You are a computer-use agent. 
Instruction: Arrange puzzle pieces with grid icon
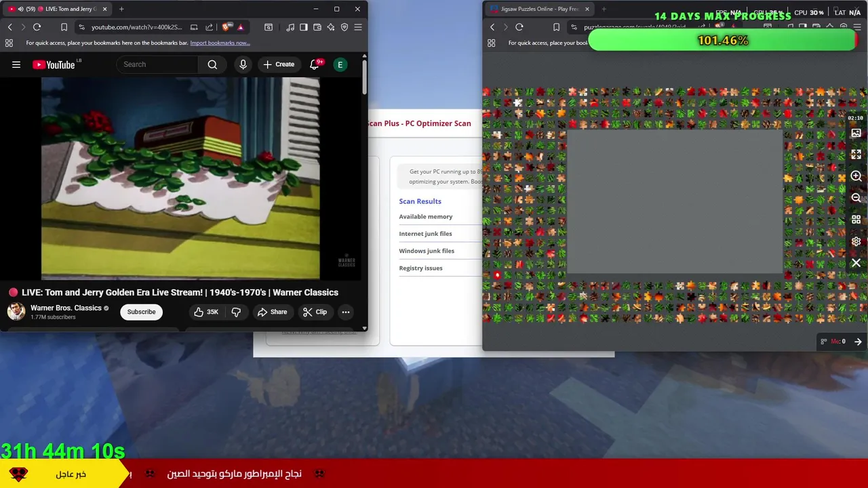click(856, 220)
